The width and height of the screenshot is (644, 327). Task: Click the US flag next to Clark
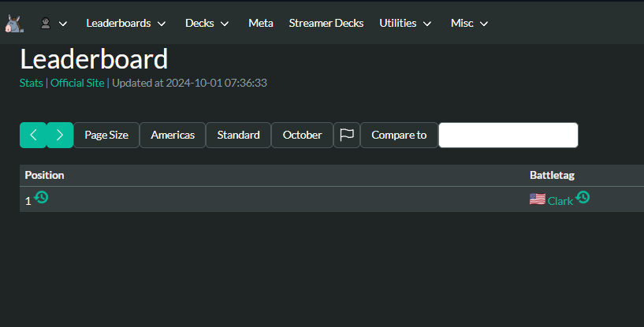click(538, 199)
